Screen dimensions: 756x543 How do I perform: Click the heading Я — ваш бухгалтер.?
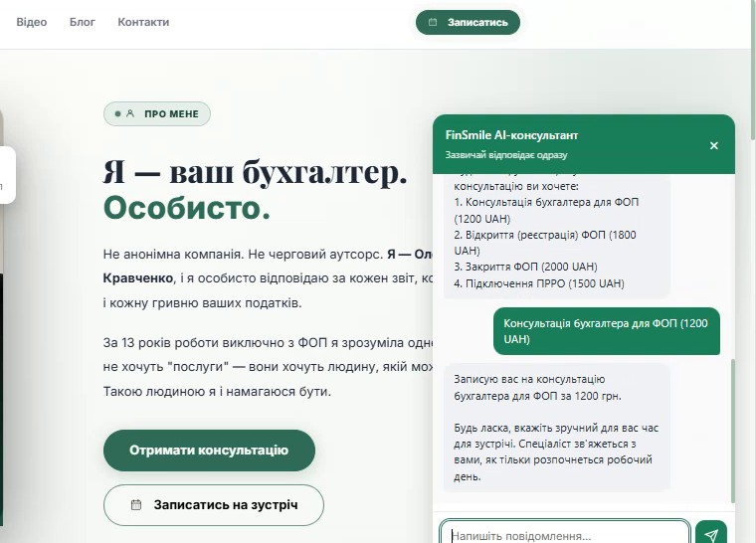pyautogui.click(x=255, y=172)
